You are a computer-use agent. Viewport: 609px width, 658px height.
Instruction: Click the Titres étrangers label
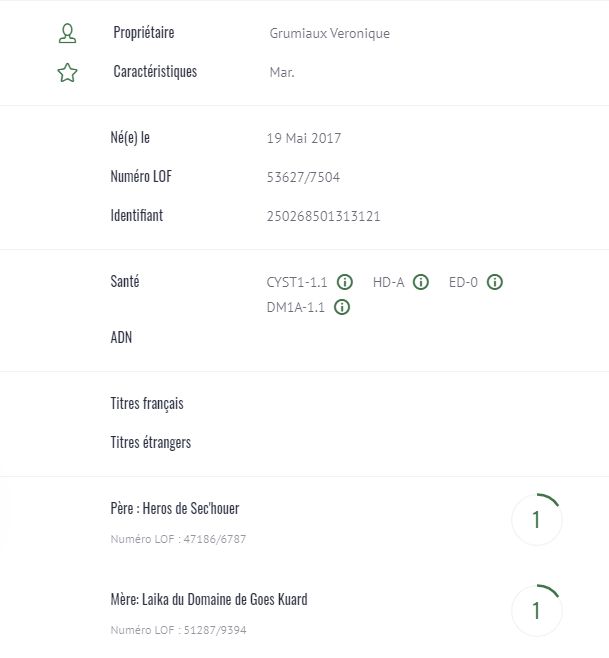(x=150, y=442)
